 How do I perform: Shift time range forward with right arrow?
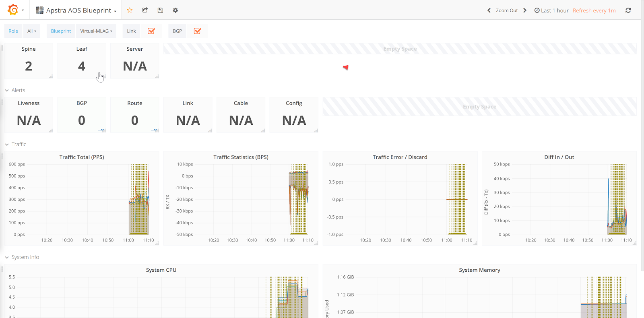pyautogui.click(x=525, y=10)
